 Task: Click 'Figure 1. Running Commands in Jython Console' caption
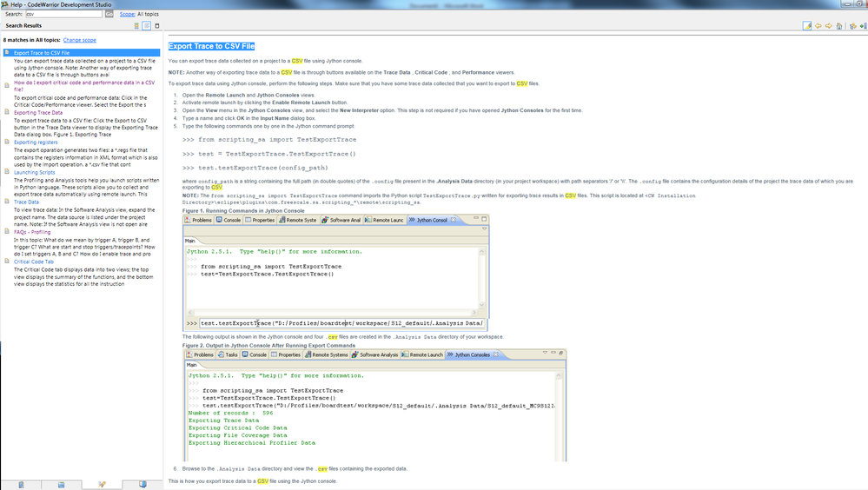(x=243, y=211)
